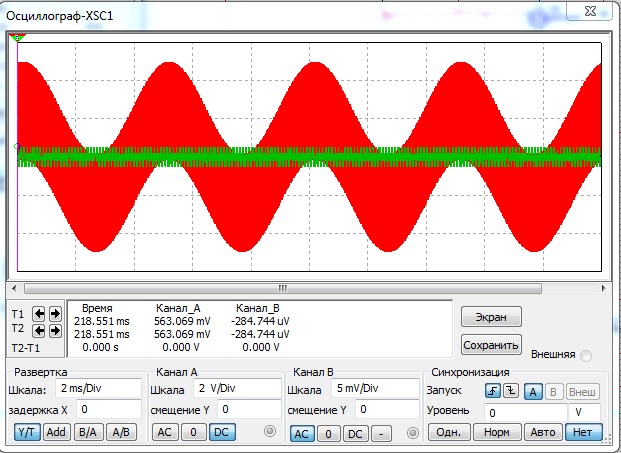Click T1 time reading 218.551 ms

click(102, 321)
